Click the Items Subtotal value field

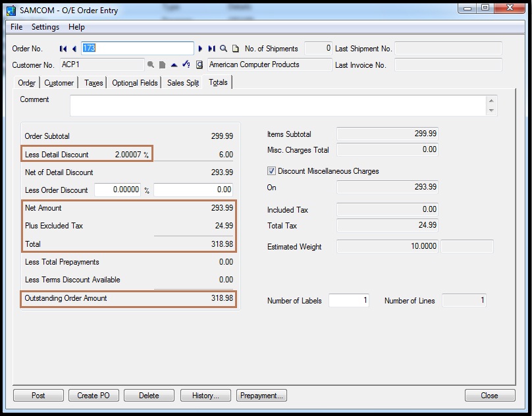coord(387,134)
